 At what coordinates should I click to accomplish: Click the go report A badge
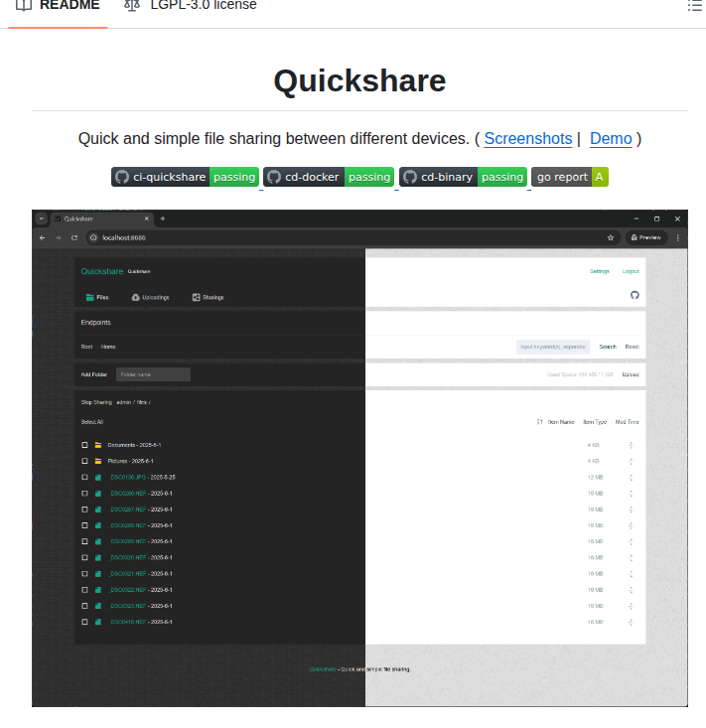(570, 177)
